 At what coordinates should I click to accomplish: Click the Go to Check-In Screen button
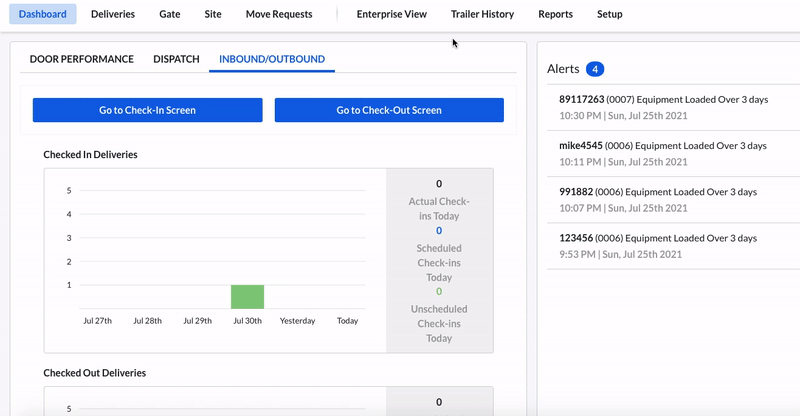tap(147, 110)
